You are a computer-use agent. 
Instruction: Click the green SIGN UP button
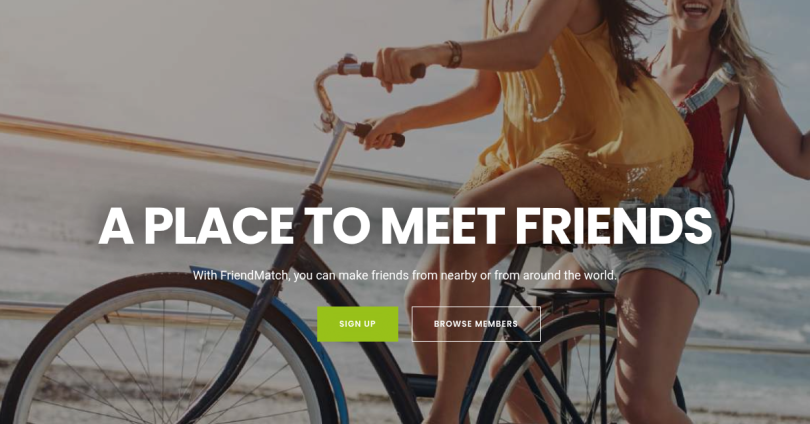coord(357,324)
